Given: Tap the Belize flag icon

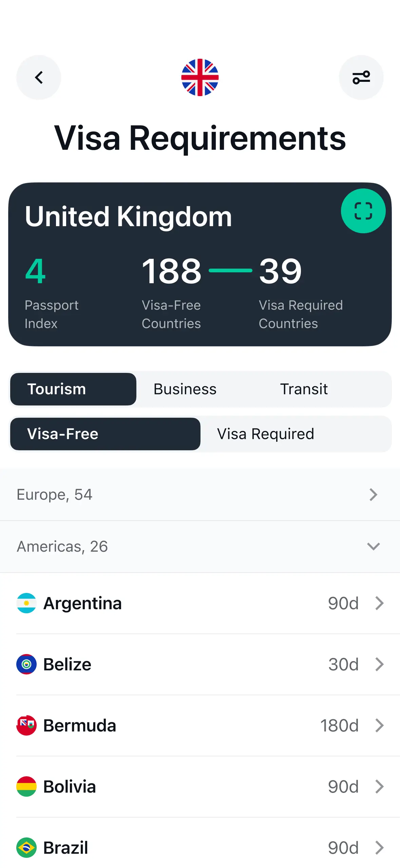Looking at the screenshot, I should [x=26, y=664].
